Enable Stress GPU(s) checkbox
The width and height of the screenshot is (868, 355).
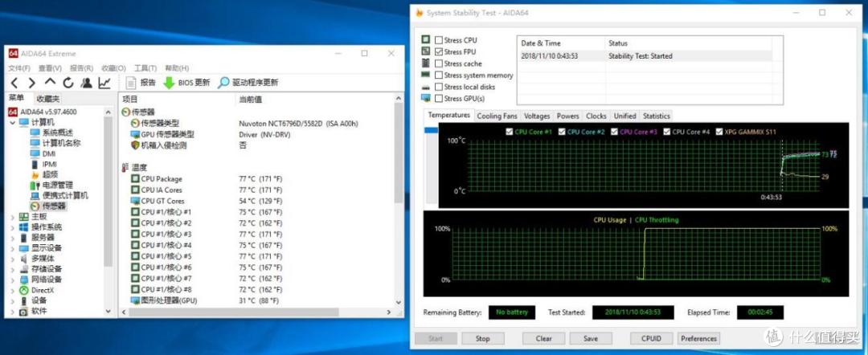tap(439, 99)
